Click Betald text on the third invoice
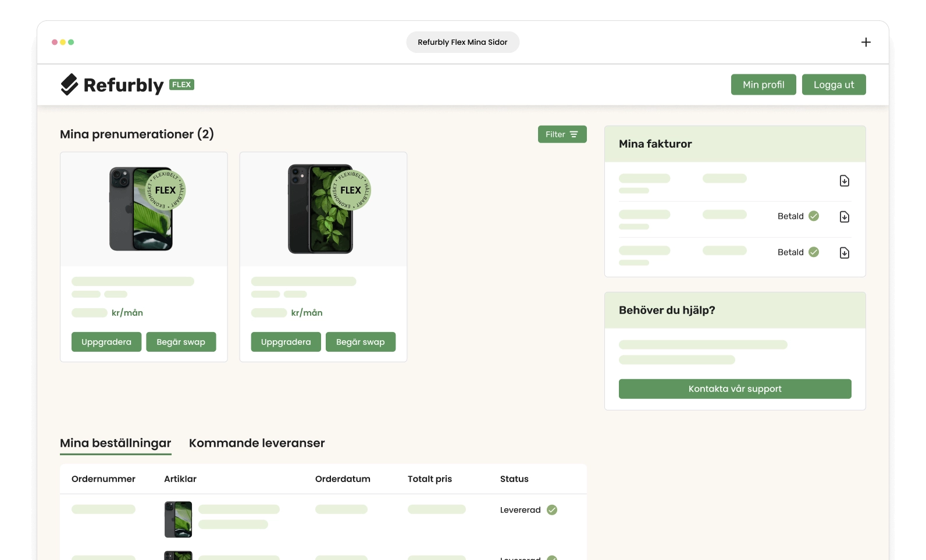Screen dimensions: 926x560 (790, 252)
